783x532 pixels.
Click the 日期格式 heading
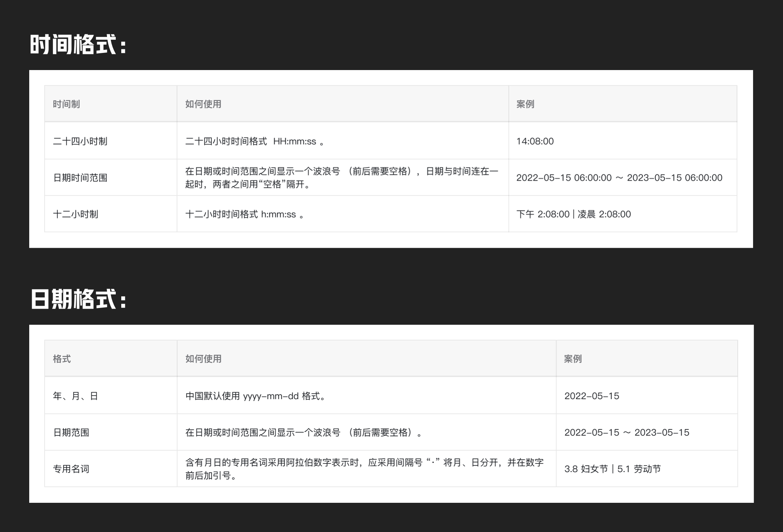78,299
